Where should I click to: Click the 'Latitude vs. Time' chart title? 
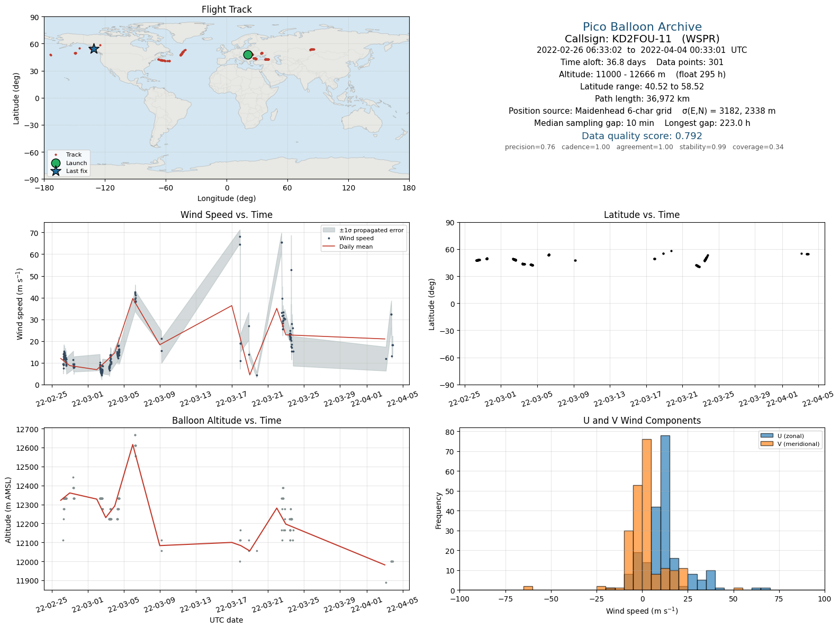(642, 215)
